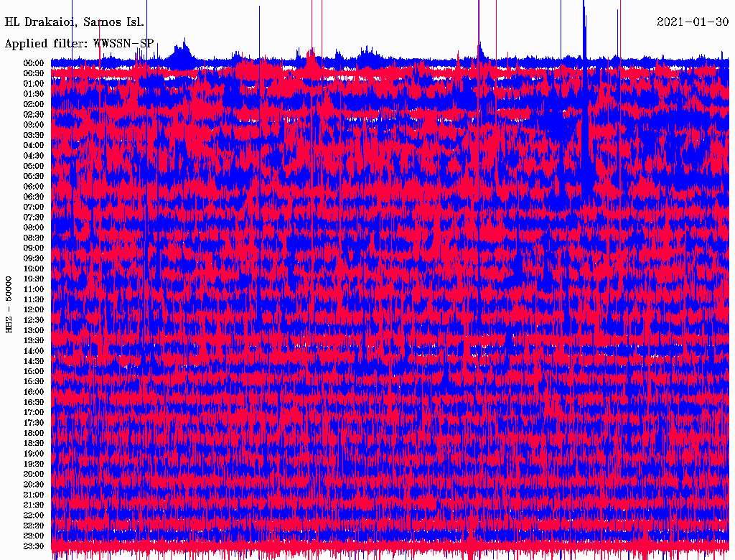The width and height of the screenshot is (735, 560).
Task: Click the '18:30' time label
Action: coord(34,443)
